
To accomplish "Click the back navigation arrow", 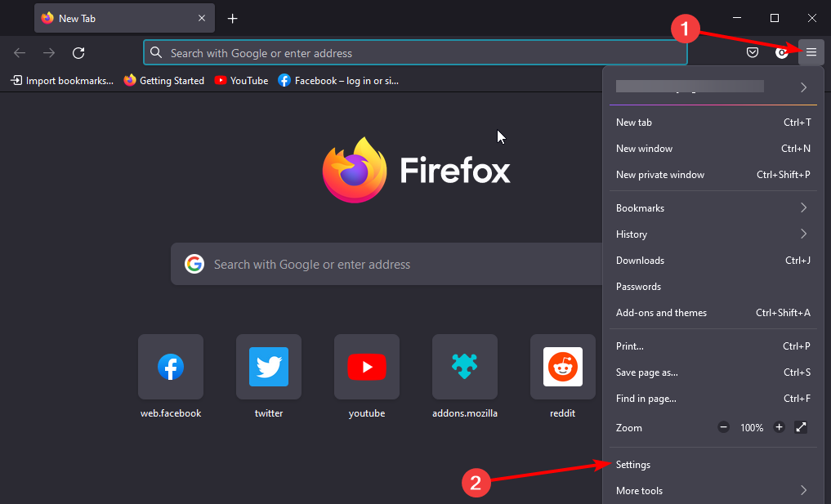I will point(19,52).
